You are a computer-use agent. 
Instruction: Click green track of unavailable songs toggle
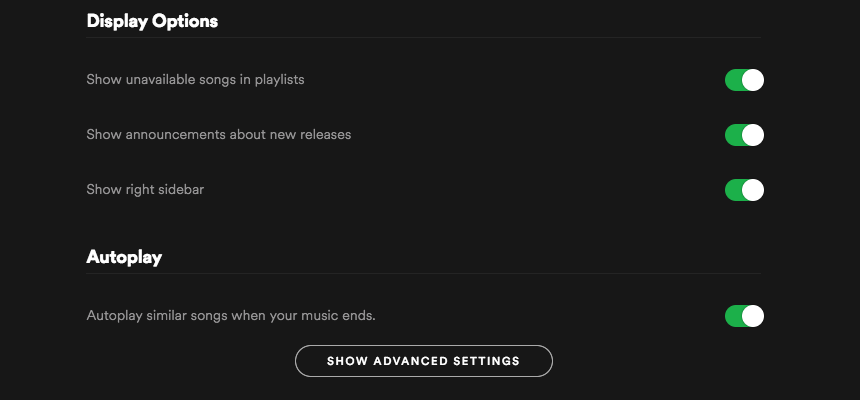click(734, 80)
